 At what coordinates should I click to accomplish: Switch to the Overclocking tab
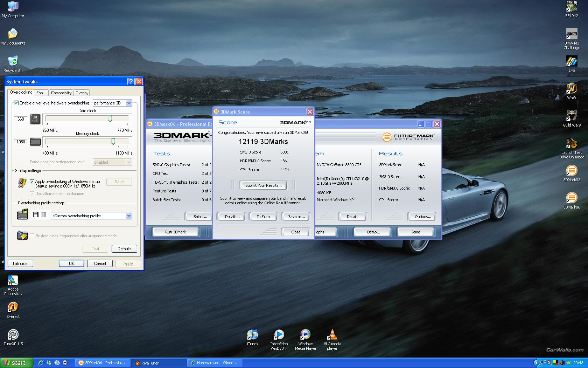click(21, 92)
